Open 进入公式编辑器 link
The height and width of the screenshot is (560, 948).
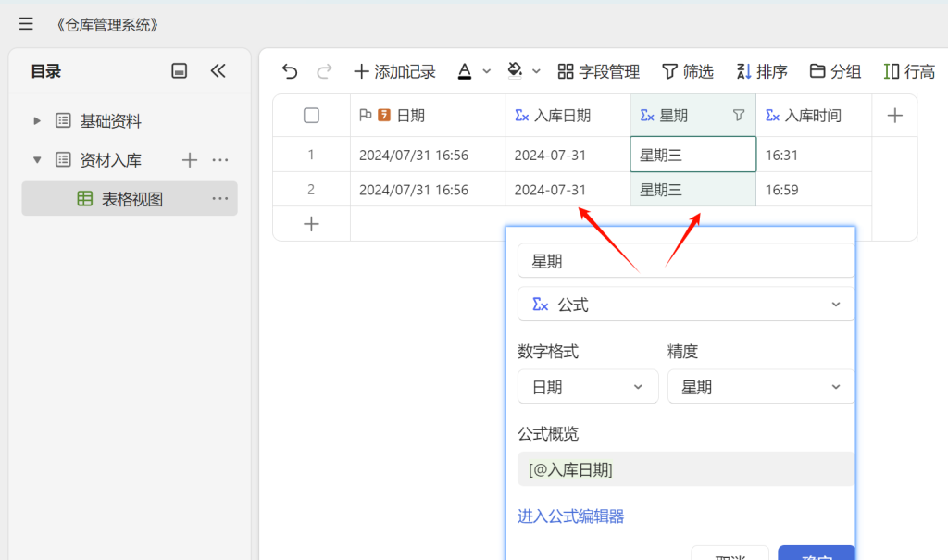pos(570,516)
